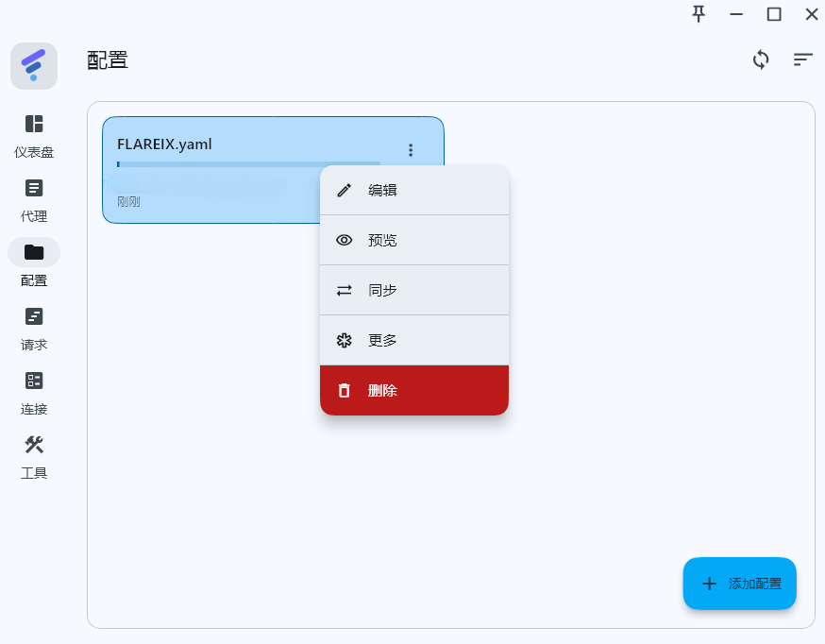
Task: Click the FLAREIX.yaml usage progress bar
Action: coord(248,164)
